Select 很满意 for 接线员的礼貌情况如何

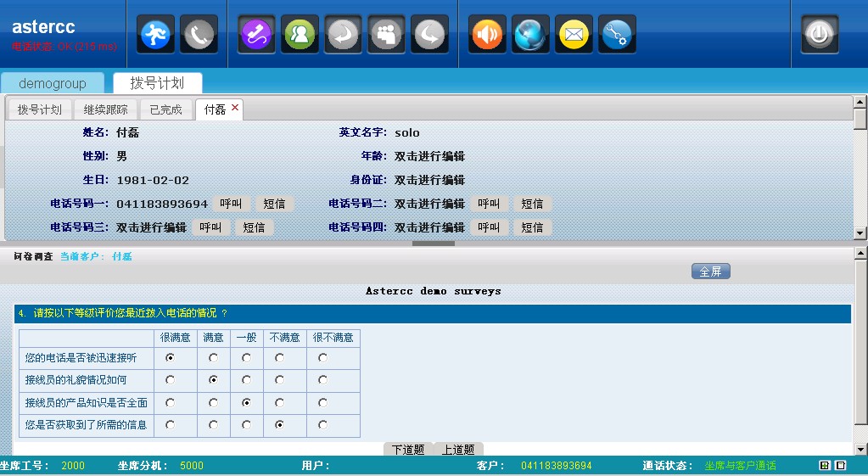[171, 380]
